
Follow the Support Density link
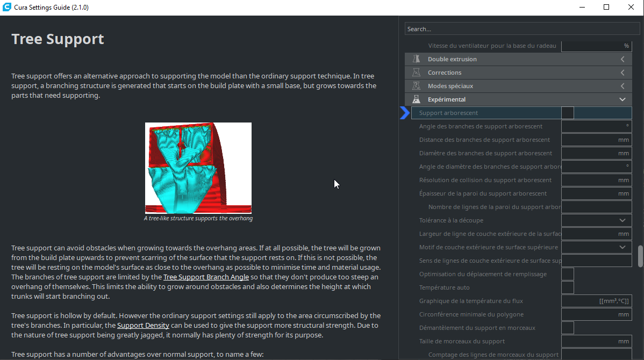point(143,326)
